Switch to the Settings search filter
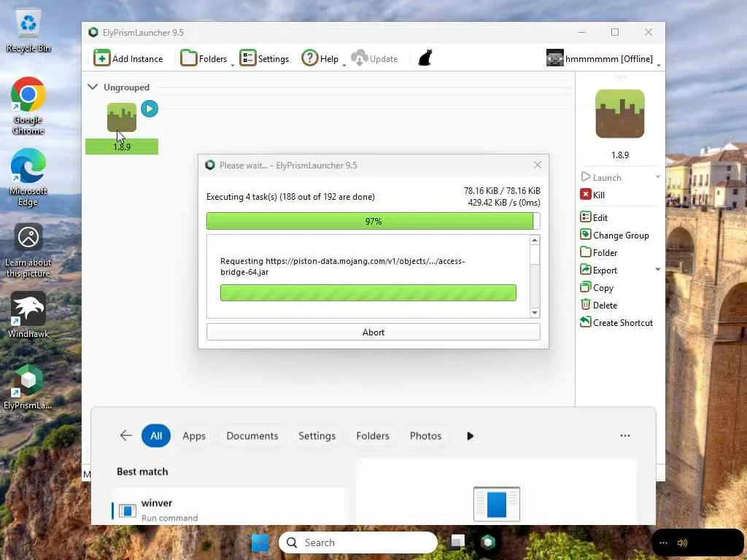The width and height of the screenshot is (747, 560). pyautogui.click(x=317, y=436)
